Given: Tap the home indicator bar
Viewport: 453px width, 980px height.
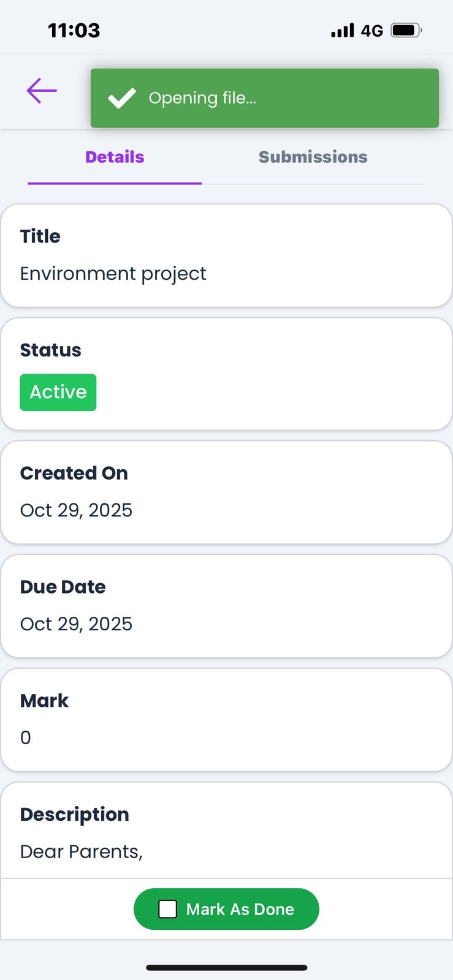Looking at the screenshot, I should pos(226,968).
